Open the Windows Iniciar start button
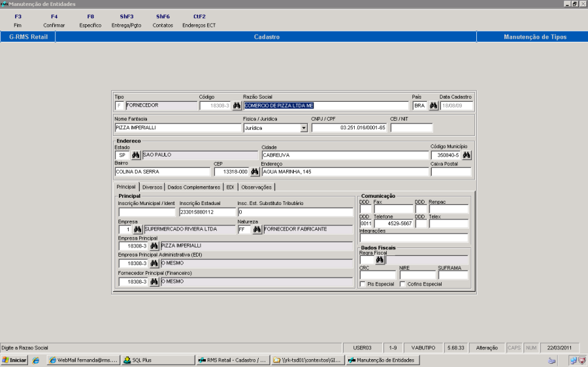Image resolution: width=588 pixels, height=367 pixels. (14, 360)
